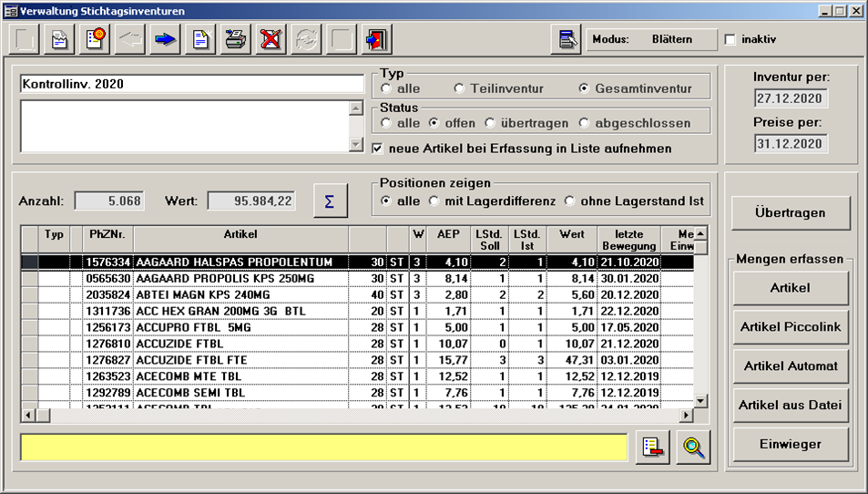
Task: Click the new document icon
Action: pos(200,40)
